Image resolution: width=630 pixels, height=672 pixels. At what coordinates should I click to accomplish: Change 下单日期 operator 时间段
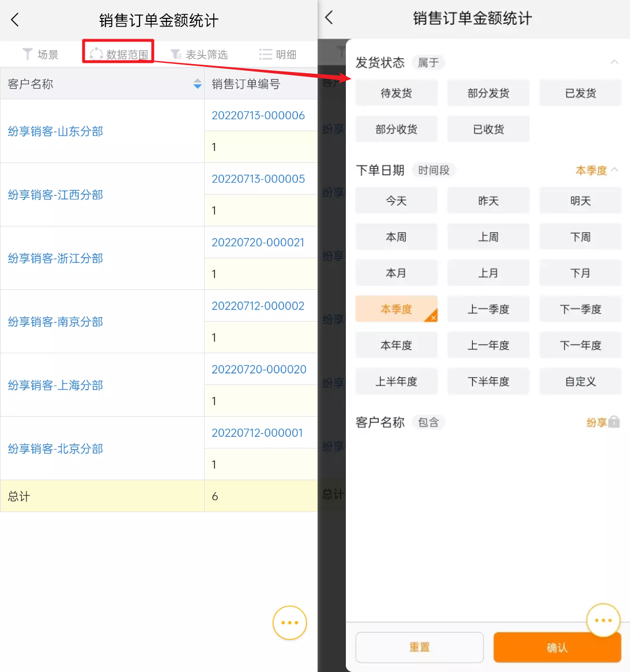[x=433, y=170]
